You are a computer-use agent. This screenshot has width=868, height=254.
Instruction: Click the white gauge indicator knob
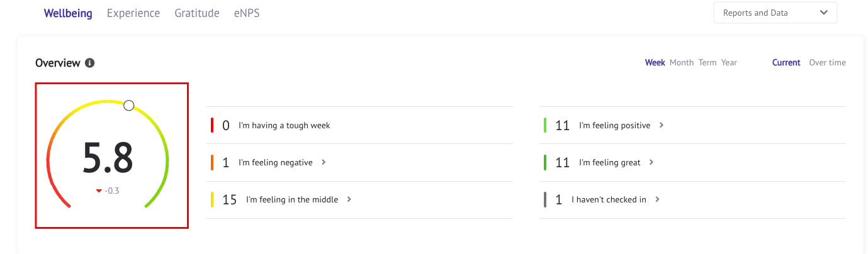pos(129,106)
